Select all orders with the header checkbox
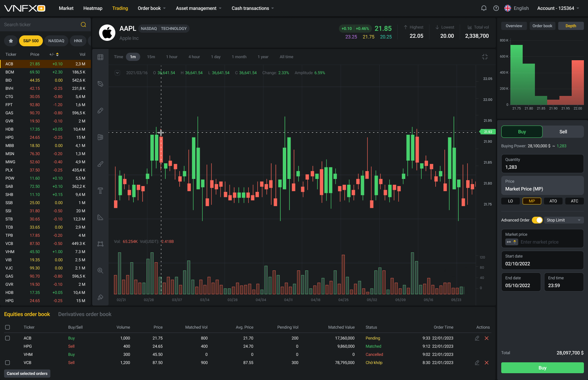 click(x=7, y=327)
